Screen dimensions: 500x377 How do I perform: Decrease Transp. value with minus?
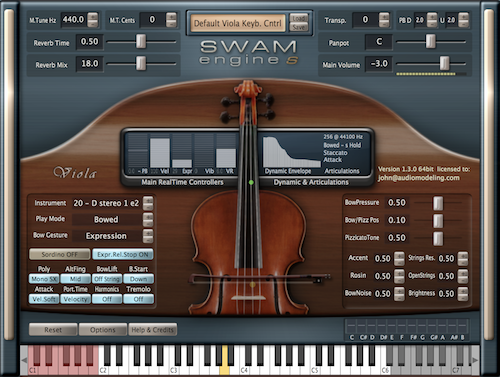pos(384,24)
